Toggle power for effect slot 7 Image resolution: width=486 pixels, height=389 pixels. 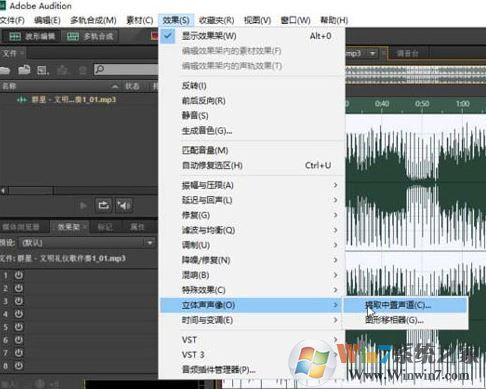coord(19,353)
